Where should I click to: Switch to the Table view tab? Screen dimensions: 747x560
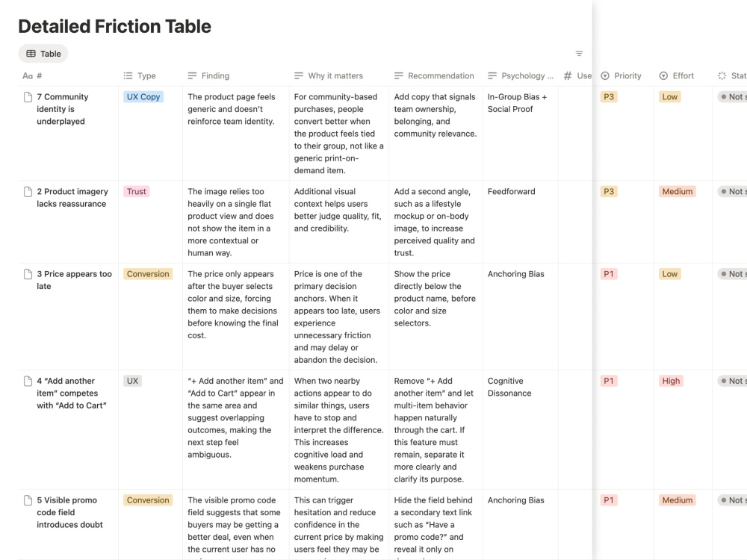(x=43, y=54)
